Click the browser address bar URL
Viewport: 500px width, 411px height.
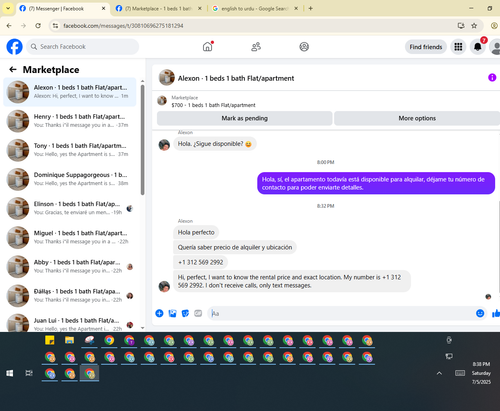[123, 26]
